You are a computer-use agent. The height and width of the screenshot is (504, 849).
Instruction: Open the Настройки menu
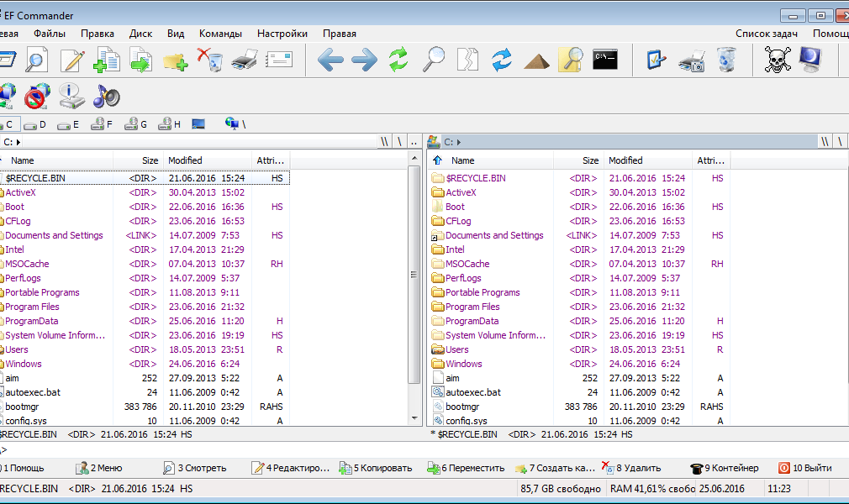point(282,34)
